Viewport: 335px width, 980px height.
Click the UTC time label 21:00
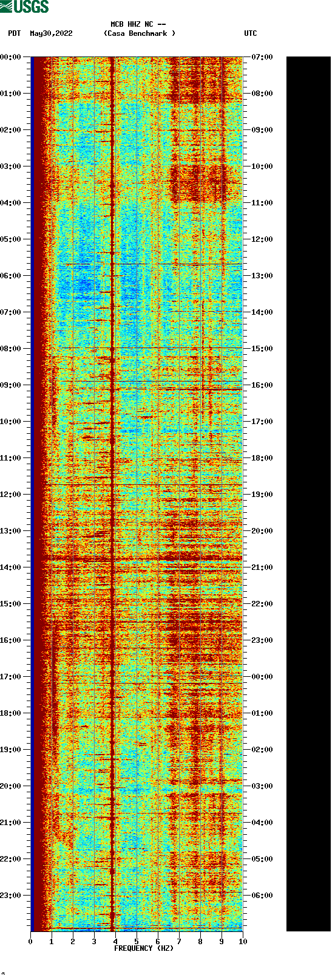coord(262,567)
